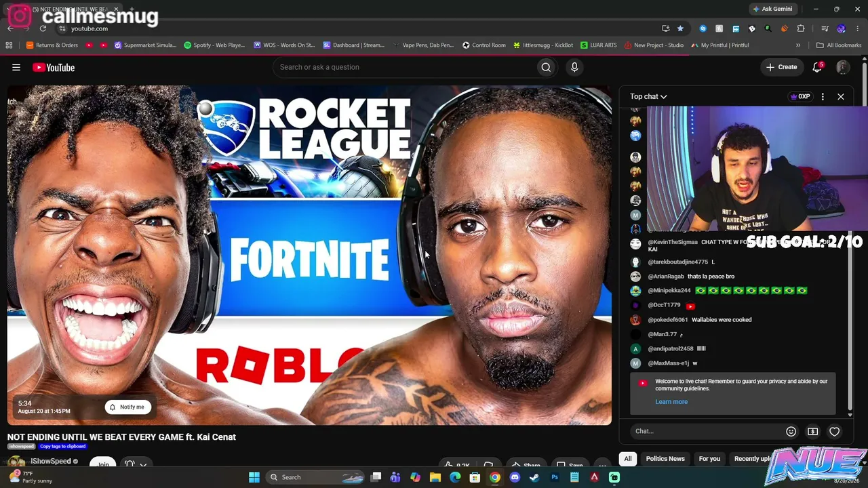Open the Supermarket Simulator bookmark
The image size is (868, 488).
click(x=145, y=45)
